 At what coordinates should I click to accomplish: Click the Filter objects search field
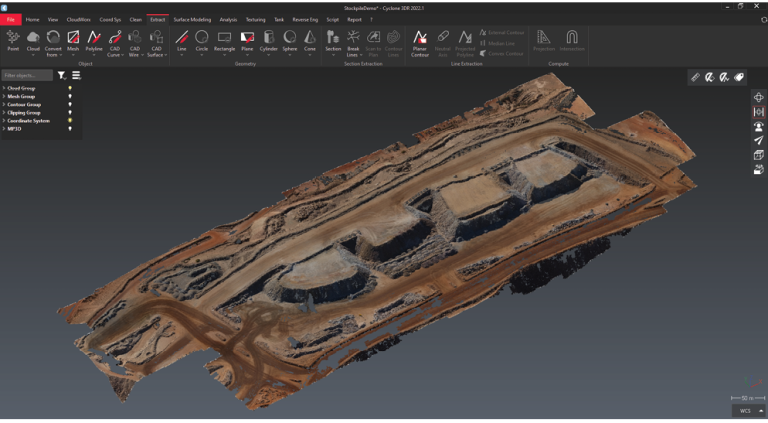27,75
